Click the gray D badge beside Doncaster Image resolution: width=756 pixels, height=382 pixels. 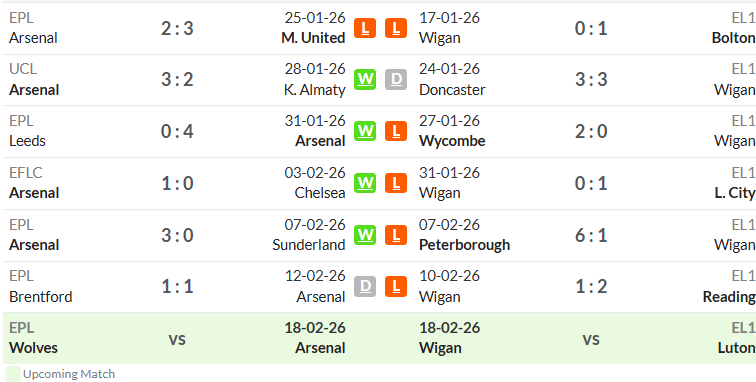[x=396, y=80]
